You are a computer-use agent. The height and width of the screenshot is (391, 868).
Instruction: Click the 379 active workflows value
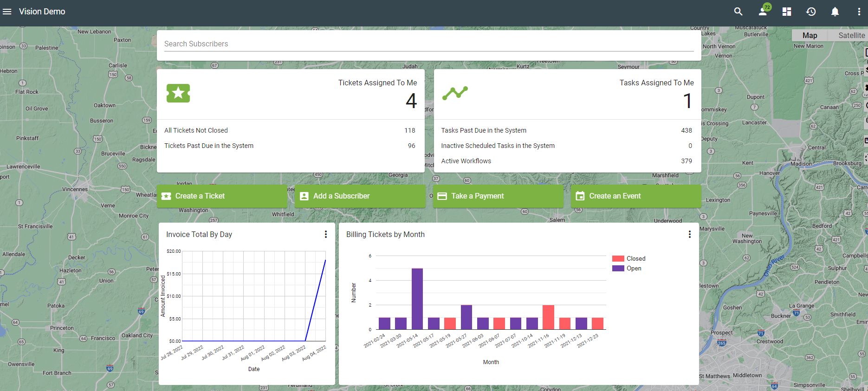(x=687, y=161)
